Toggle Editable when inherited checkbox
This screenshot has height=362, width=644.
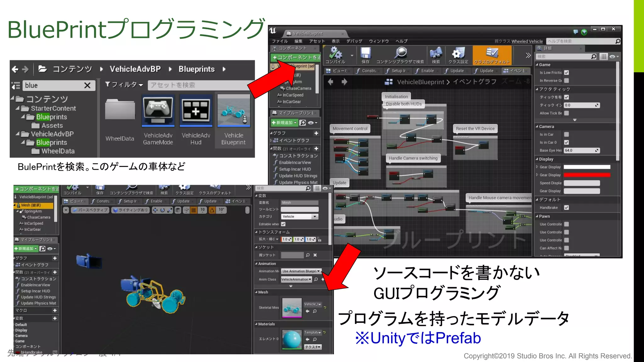[x=283, y=224]
